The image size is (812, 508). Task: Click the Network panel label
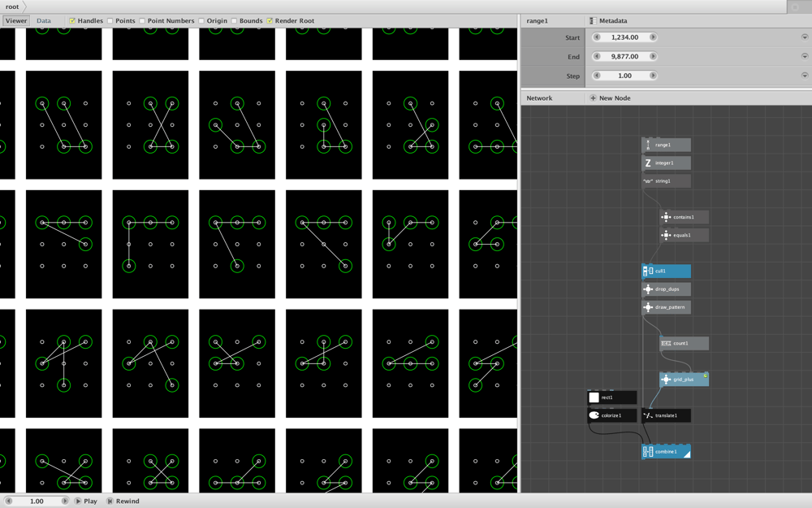539,98
